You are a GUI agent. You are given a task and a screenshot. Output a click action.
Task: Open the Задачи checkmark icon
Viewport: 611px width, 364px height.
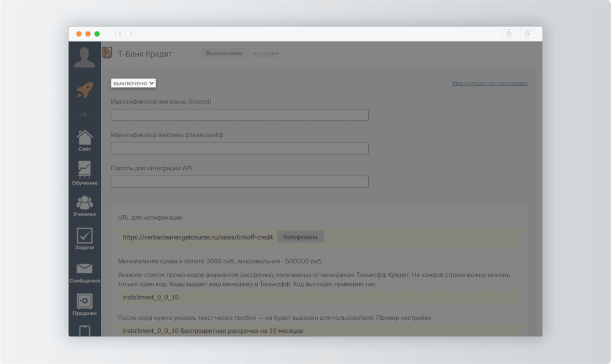click(x=85, y=238)
